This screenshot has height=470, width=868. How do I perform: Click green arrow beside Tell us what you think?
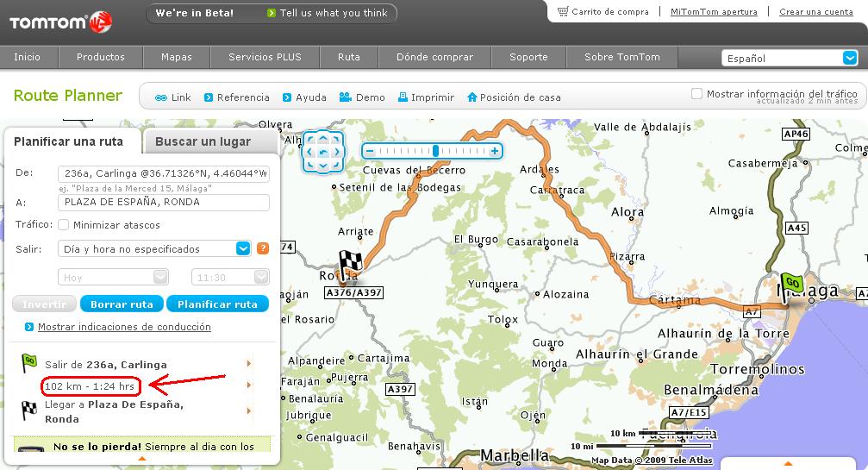coord(272,13)
